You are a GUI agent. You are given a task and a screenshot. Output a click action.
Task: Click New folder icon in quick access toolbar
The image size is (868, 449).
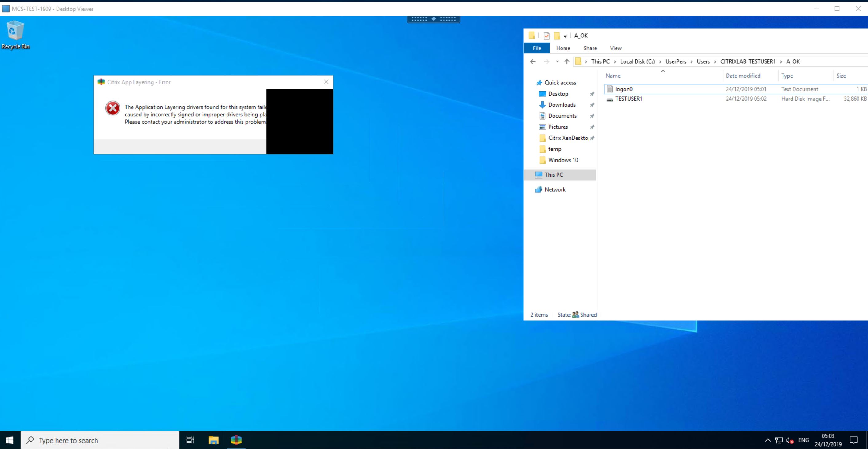coord(557,36)
